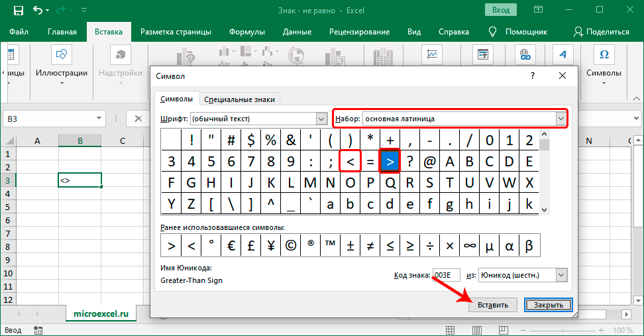Choose the beta β recent symbol
The image size is (644, 336).
pos(529,246)
